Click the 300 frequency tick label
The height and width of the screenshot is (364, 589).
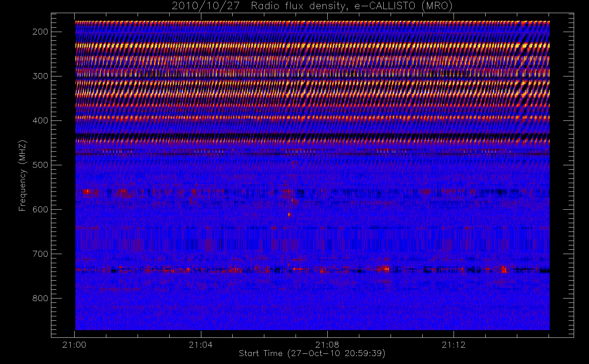coord(40,76)
